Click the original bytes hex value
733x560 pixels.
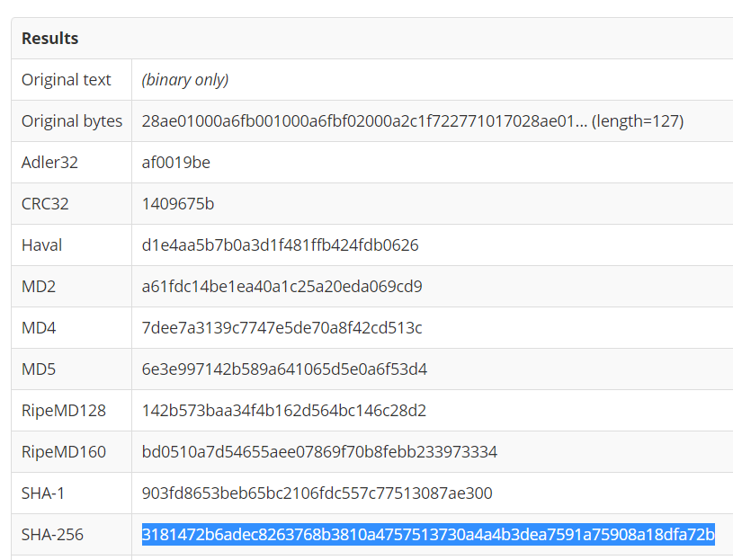[412, 121]
